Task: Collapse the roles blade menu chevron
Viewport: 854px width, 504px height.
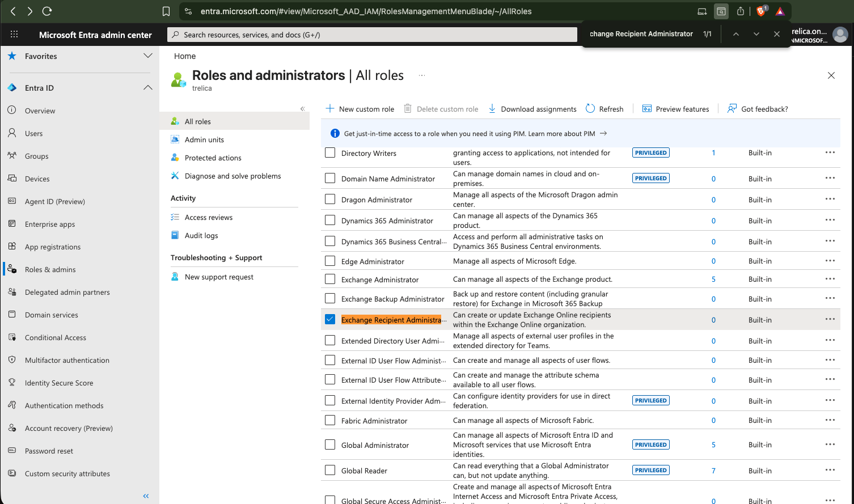Action: 302,109
